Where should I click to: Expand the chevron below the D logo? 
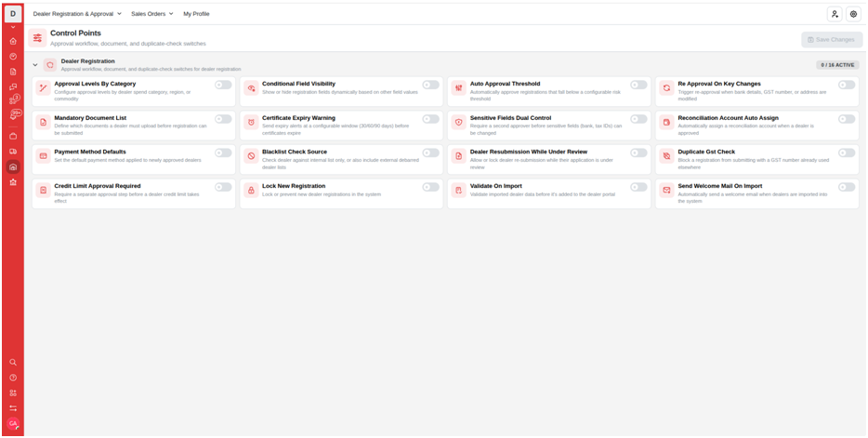(x=13, y=27)
